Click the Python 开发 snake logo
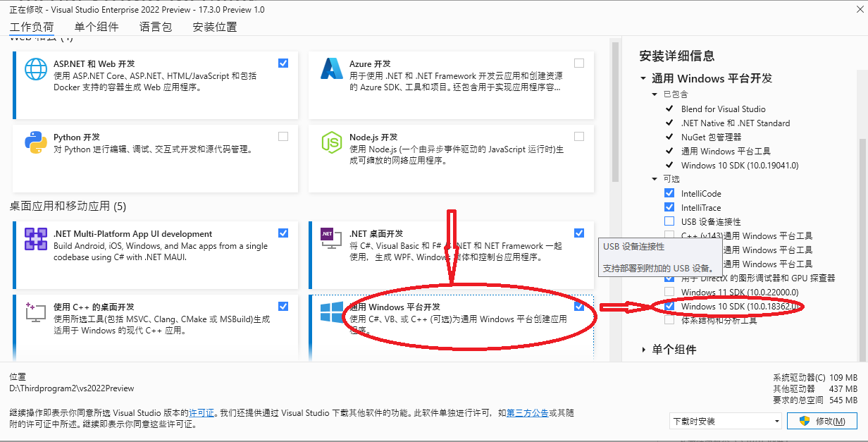 pos(36,142)
